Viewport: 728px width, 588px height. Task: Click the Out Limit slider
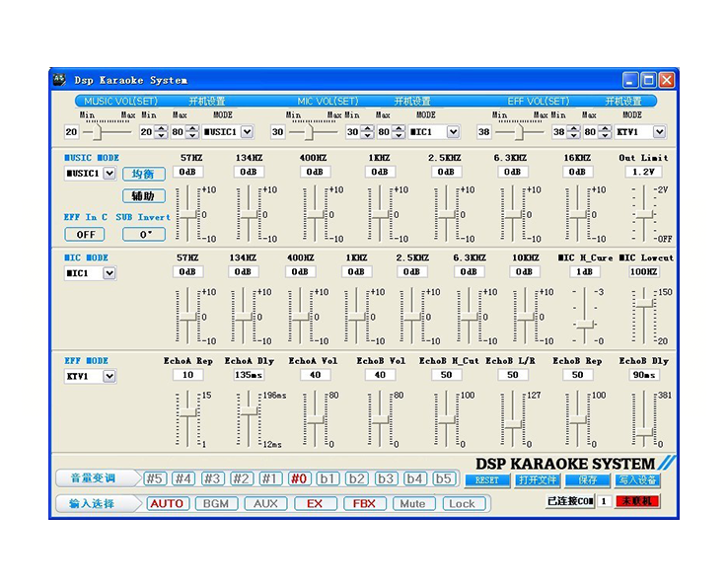(644, 214)
